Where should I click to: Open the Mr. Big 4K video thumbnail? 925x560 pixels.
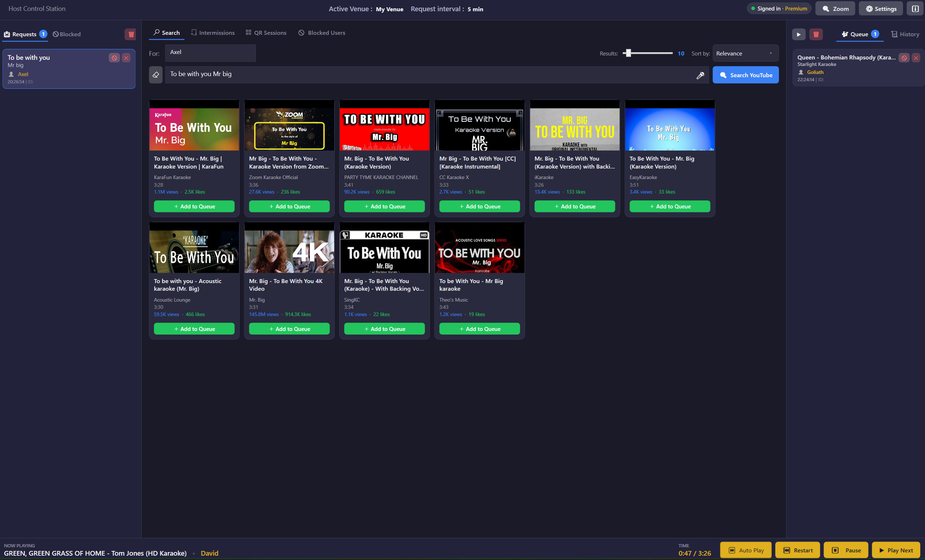(x=290, y=248)
